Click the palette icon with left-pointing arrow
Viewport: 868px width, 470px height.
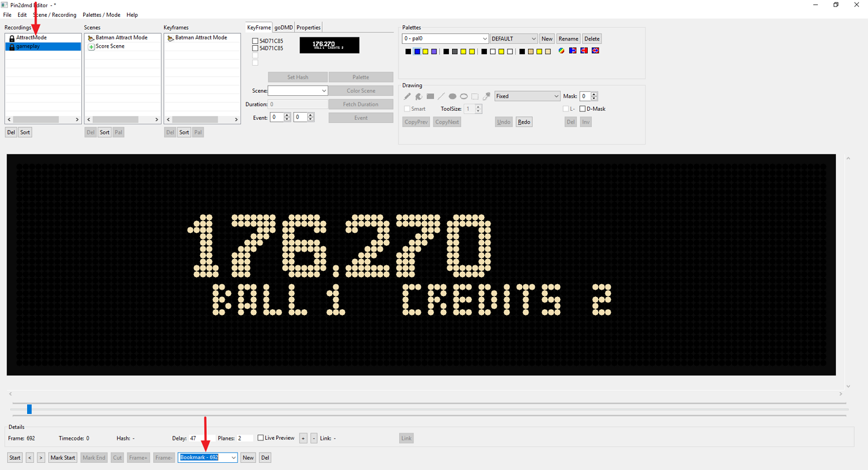[x=584, y=51]
